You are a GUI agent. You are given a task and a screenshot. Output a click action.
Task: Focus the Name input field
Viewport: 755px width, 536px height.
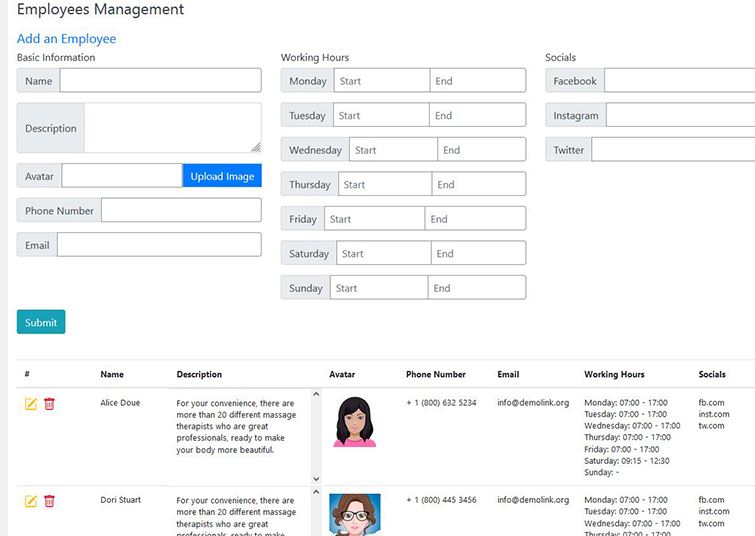160,80
